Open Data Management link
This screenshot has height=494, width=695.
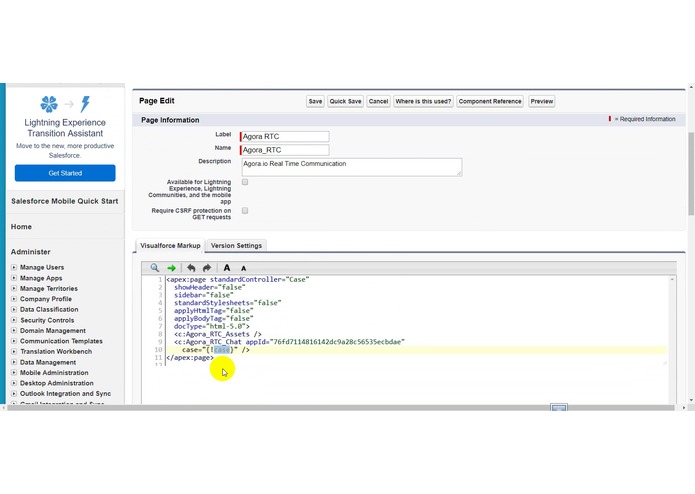pos(48,362)
